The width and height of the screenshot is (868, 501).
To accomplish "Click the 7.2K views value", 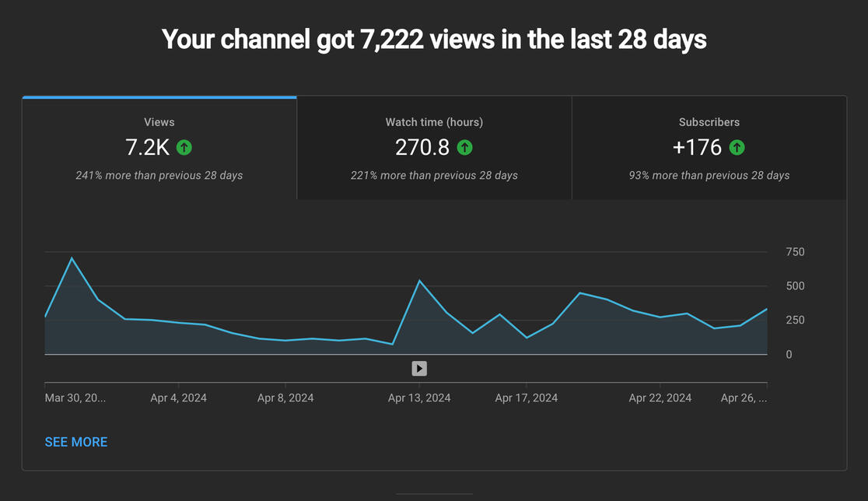I will click(147, 147).
